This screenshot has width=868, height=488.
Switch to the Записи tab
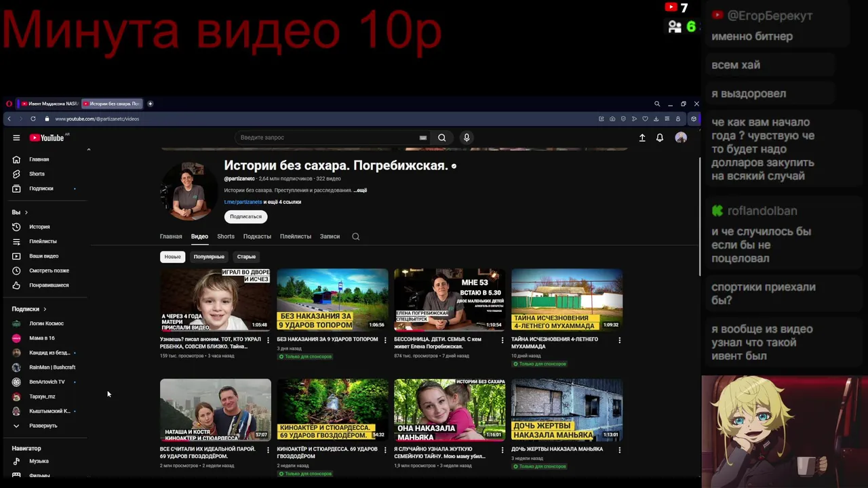tap(330, 237)
